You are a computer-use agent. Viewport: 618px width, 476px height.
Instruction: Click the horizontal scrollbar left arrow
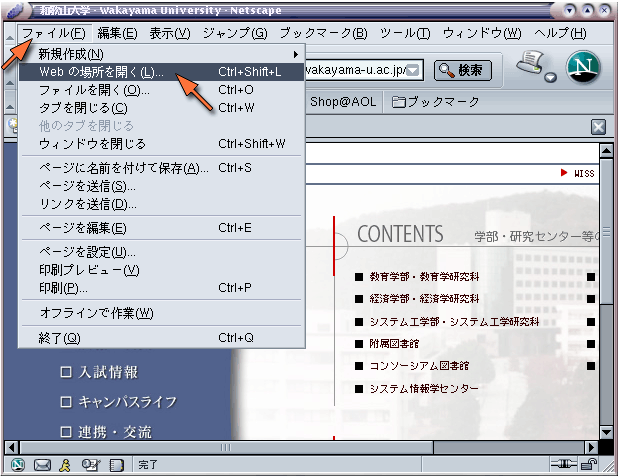(11, 447)
